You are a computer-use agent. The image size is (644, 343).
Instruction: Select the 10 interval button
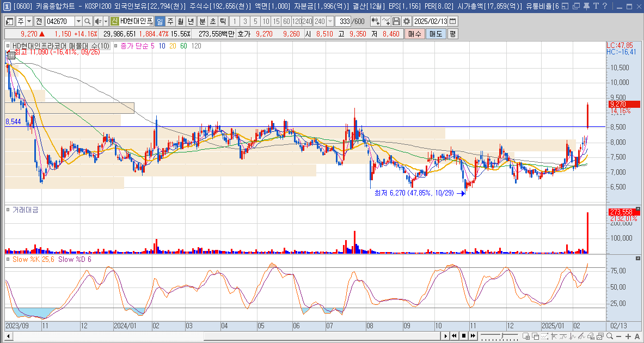tap(266, 21)
